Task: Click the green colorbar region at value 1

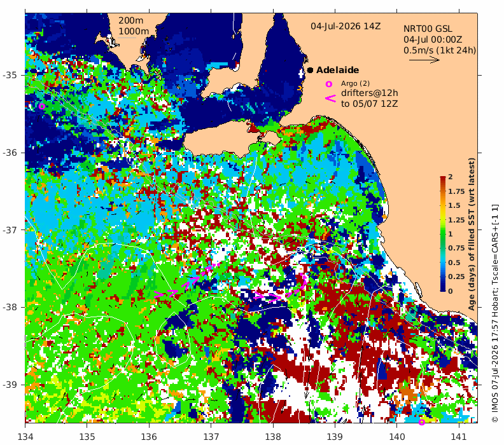Action: [443, 234]
